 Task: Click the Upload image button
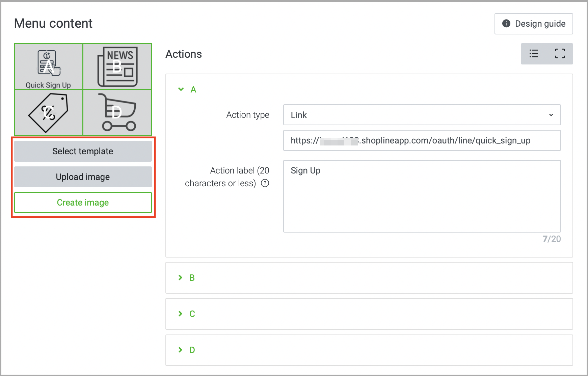83,177
